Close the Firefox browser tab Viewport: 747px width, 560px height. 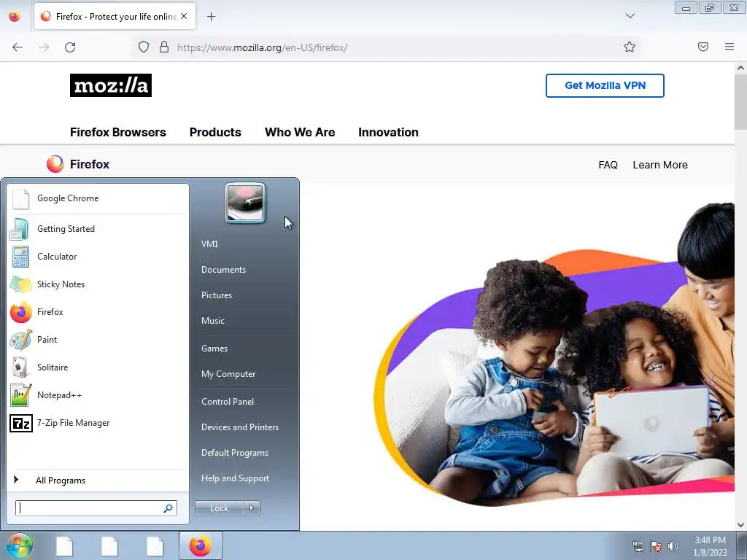184,16
